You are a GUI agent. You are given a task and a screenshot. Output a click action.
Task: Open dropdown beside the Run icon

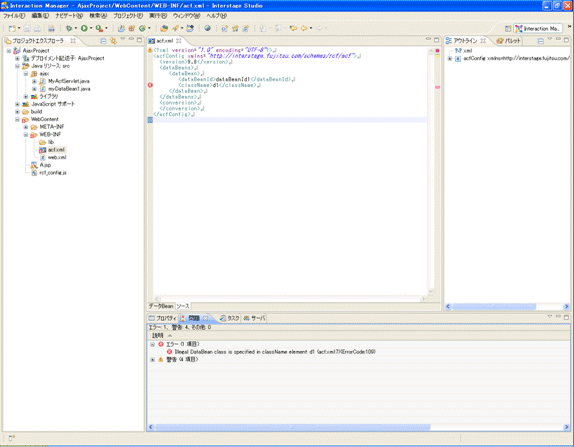pos(91,28)
